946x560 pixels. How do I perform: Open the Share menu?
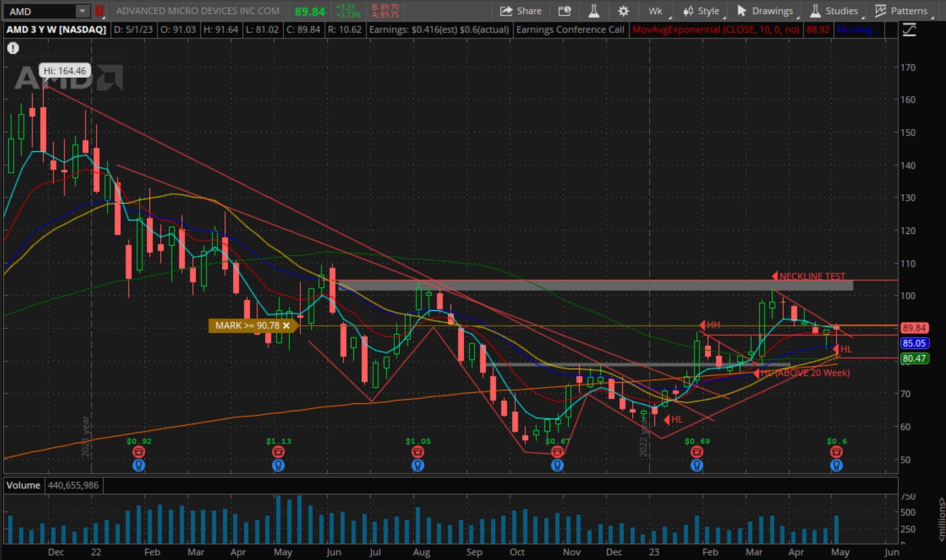[521, 10]
